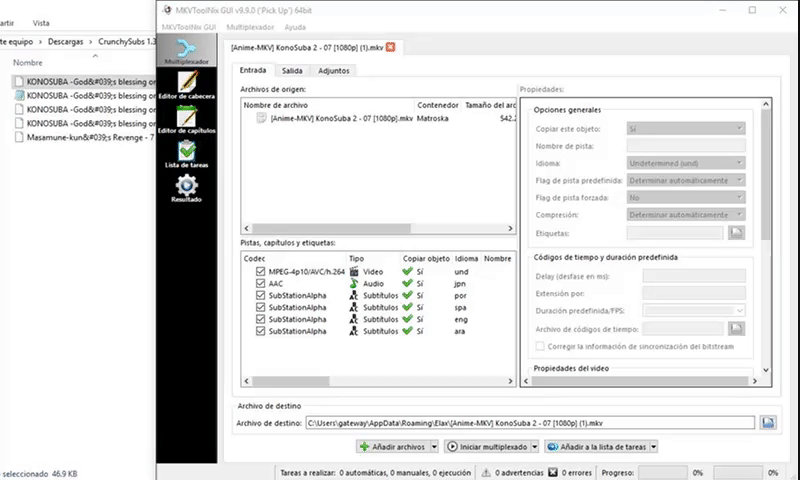The width and height of the screenshot is (800, 480).
Task: Browse for destination file location
Action: pos(768,422)
